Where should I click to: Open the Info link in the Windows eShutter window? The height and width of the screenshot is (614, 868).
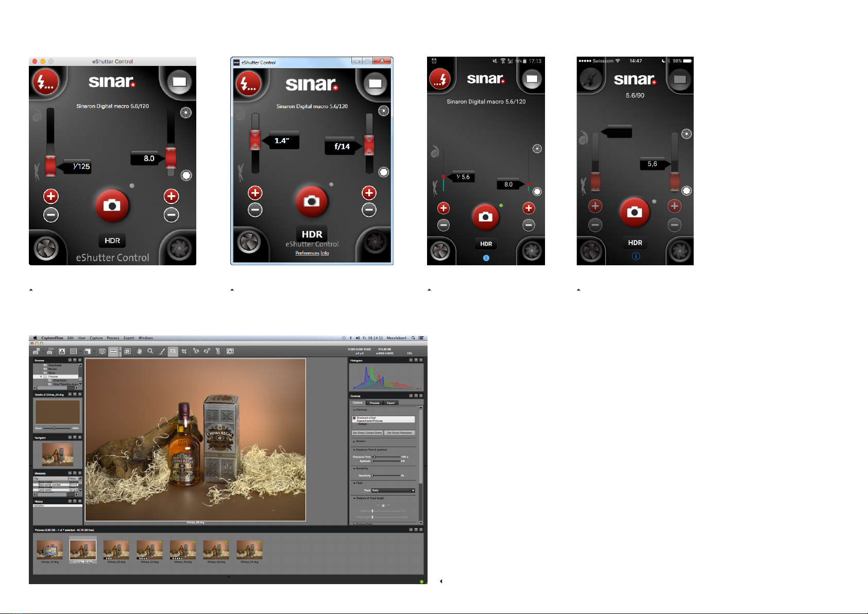coord(325,253)
